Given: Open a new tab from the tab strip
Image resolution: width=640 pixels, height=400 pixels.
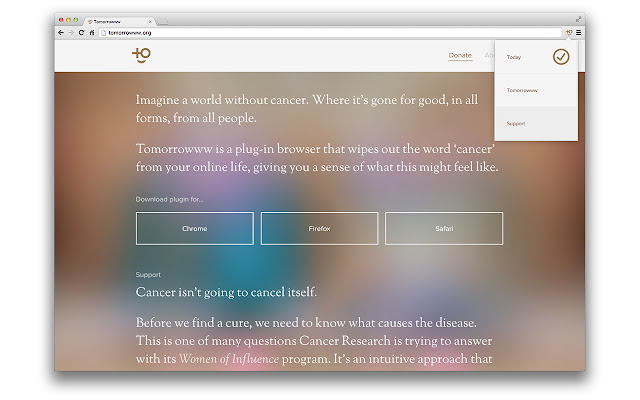Looking at the screenshot, I should pos(162,21).
